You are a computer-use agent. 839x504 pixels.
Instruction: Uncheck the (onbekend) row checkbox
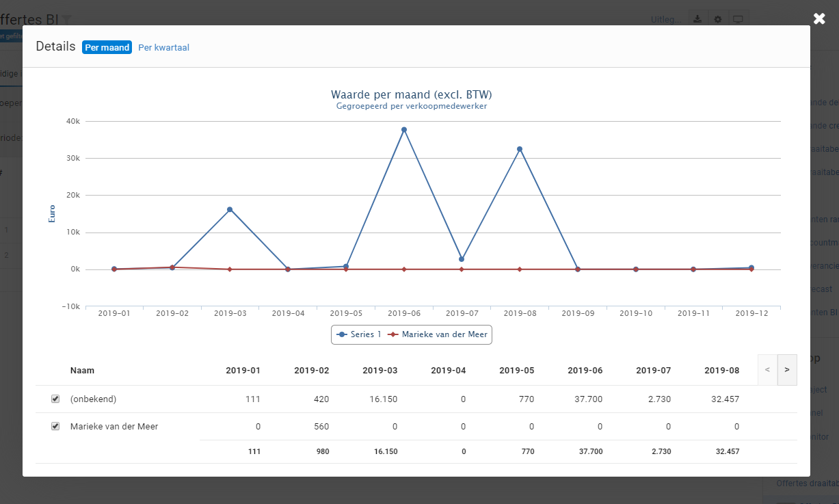(55, 399)
